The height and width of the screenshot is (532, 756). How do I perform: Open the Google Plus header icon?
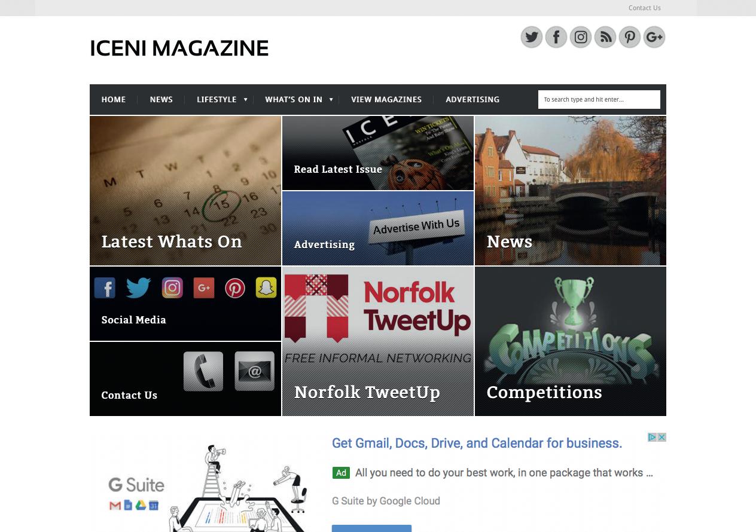pyautogui.click(x=654, y=37)
